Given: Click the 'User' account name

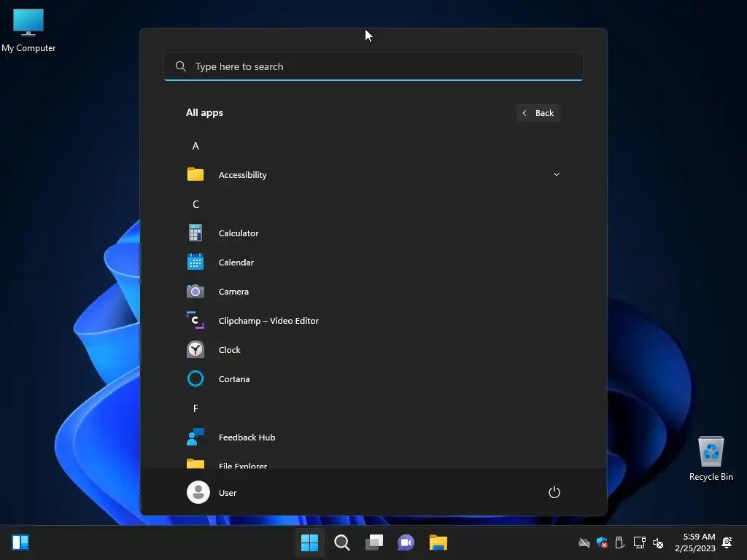Looking at the screenshot, I should (228, 492).
